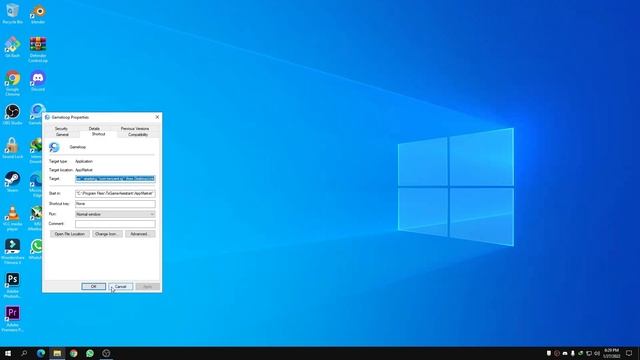Image resolution: width=640 pixels, height=360 pixels.
Task: Confirm properties with the OK button
Action: click(x=93, y=287)
